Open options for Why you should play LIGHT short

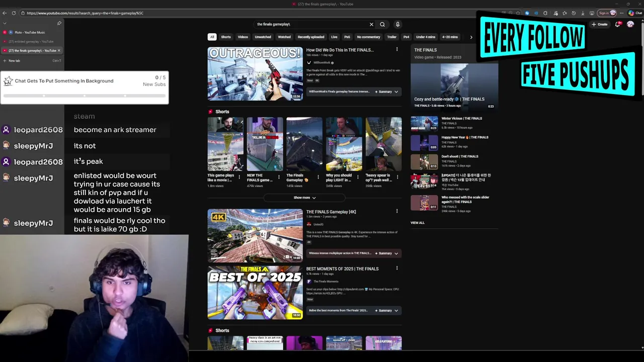pyautogui.click(x=358, y=177)
